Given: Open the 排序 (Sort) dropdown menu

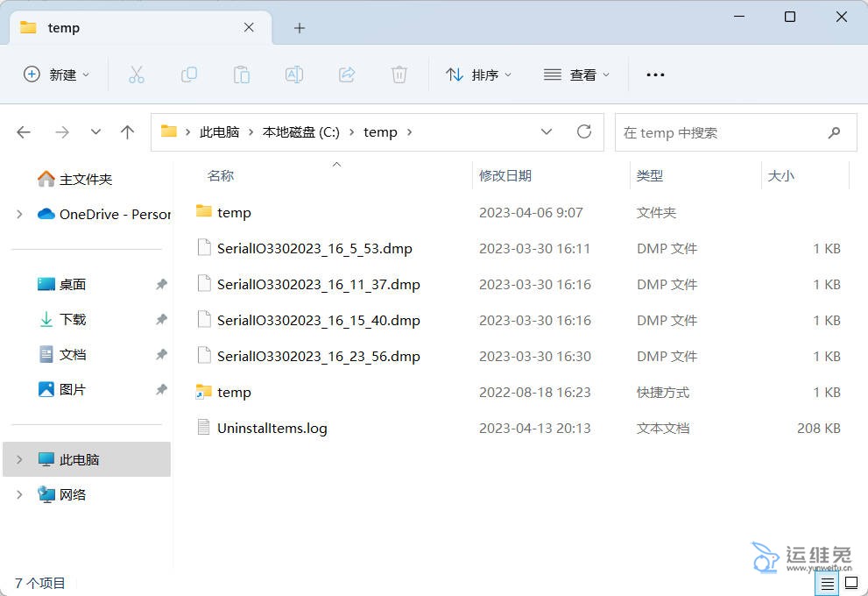Looking at the screenshot, I should [x=478, y=74].
